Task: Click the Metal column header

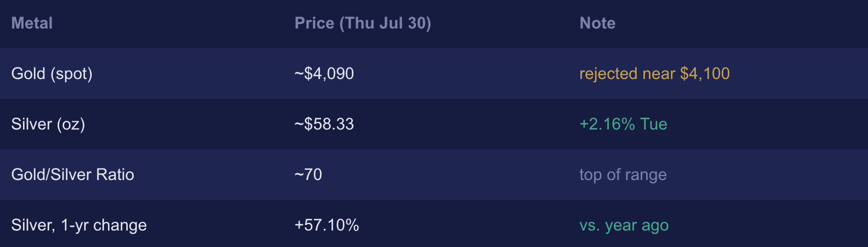Action: point(32,23)
